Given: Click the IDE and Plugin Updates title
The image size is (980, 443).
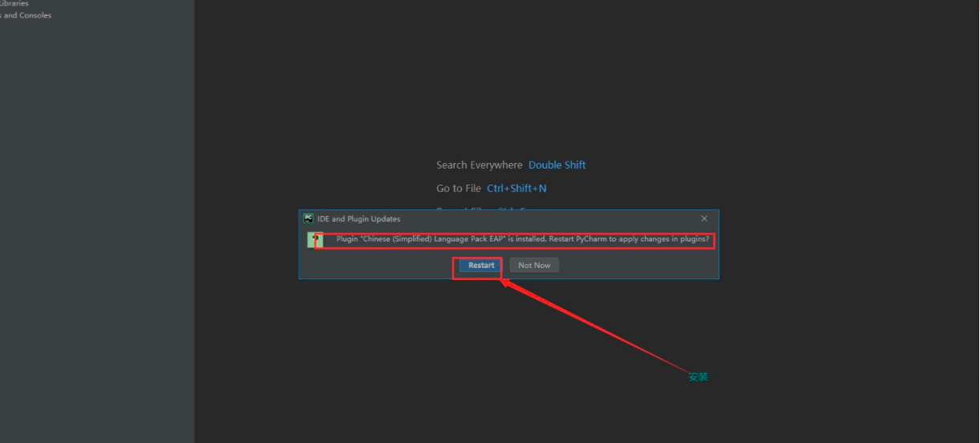Looking at the screenshot, I should pos(358,218).
